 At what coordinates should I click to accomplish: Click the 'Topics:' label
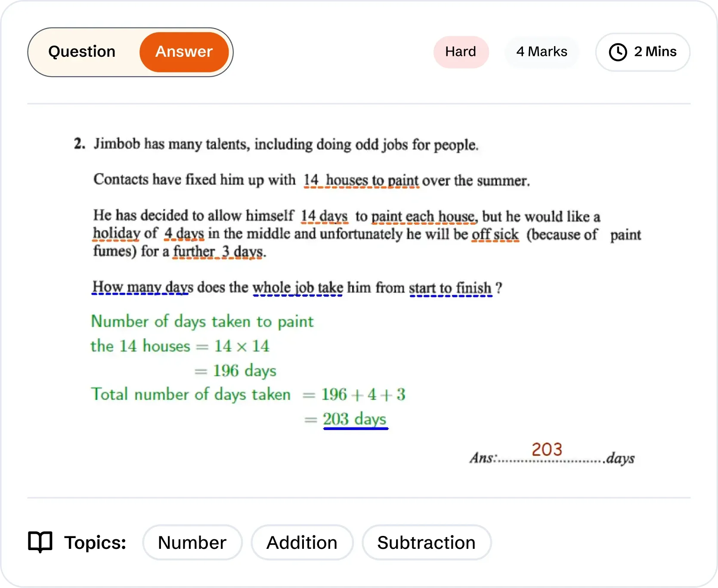95,542
